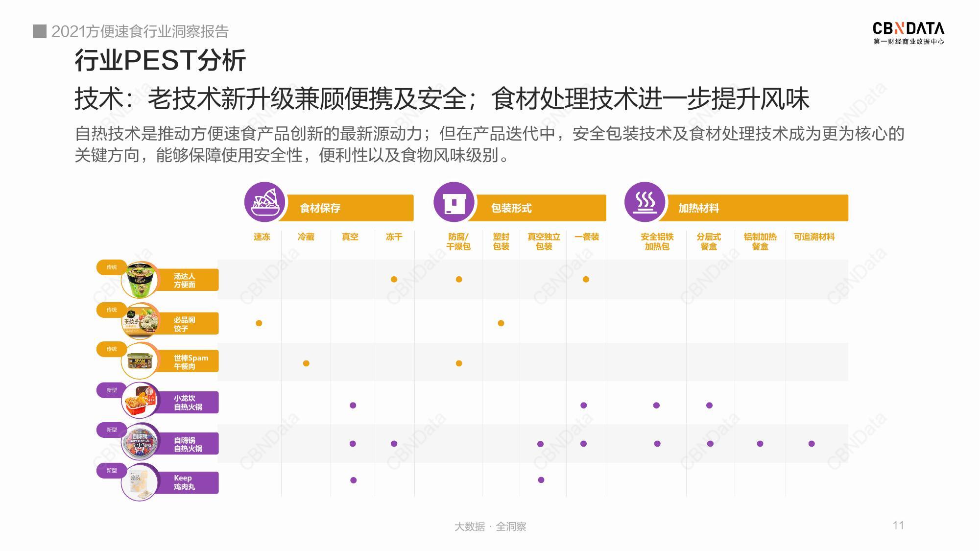Click the 冻干 column header

pyautogui.click(x=394, y=237)
